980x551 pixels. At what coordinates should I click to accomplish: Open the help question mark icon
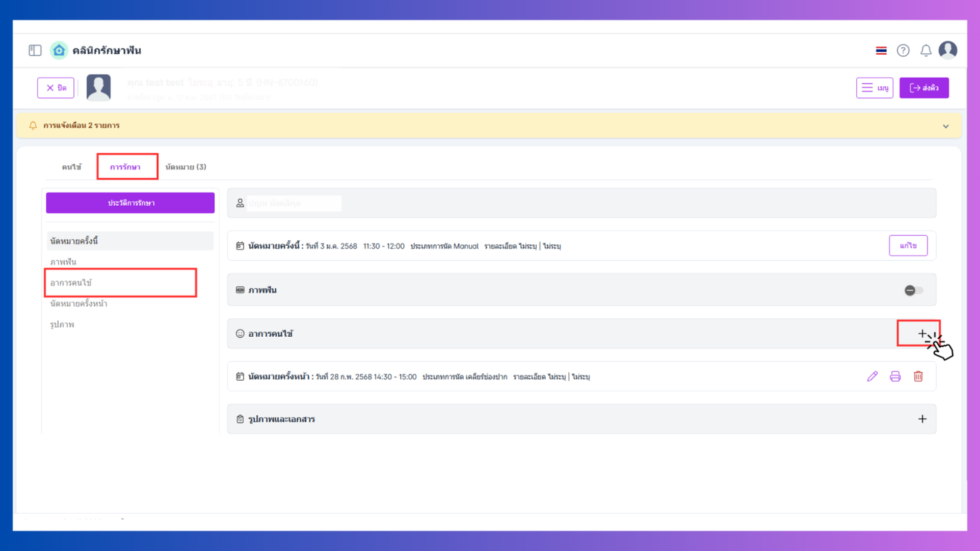point(903,50)
